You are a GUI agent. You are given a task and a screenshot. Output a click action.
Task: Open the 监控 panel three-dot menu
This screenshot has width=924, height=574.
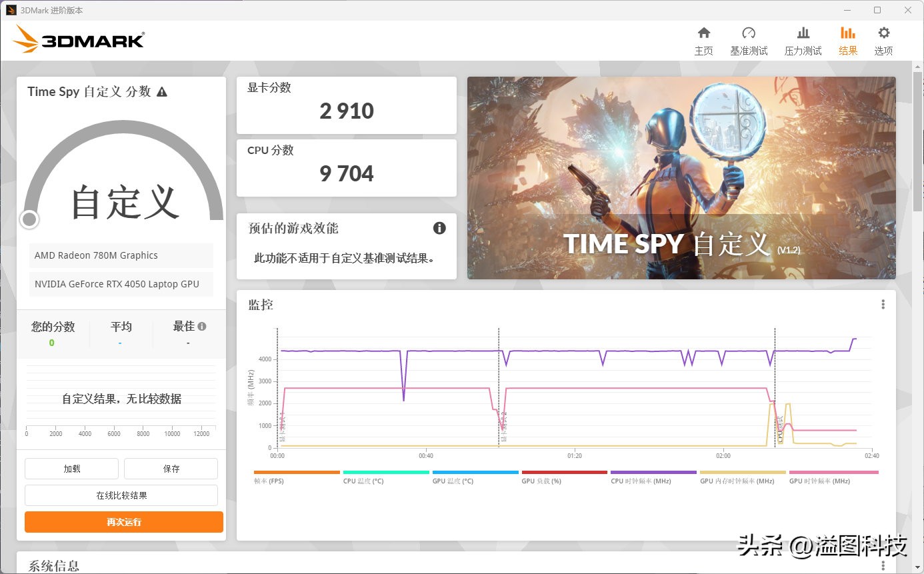[x=883, y=303]
